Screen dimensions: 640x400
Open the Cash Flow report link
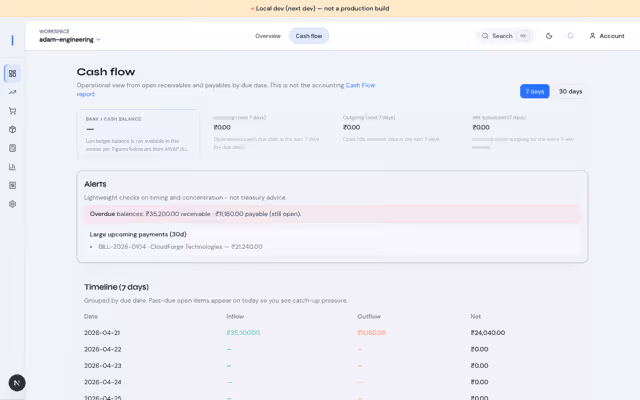click(360, 85)
